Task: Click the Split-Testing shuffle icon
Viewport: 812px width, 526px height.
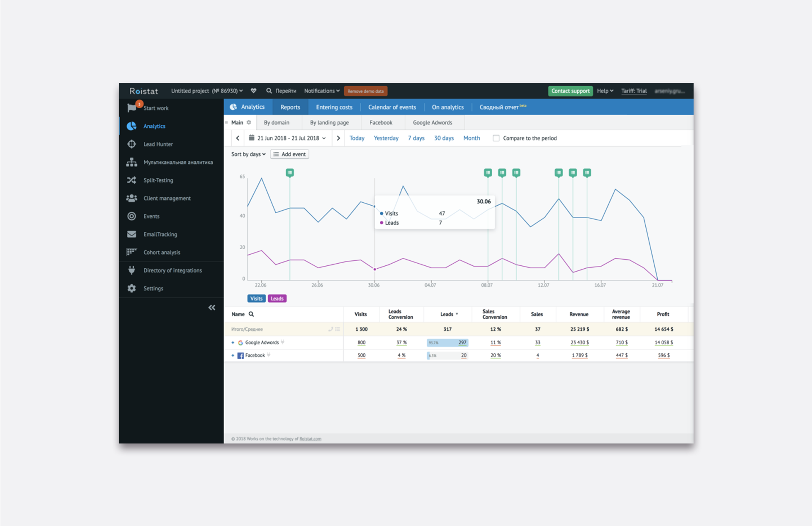Action: [x=132, y=180]
